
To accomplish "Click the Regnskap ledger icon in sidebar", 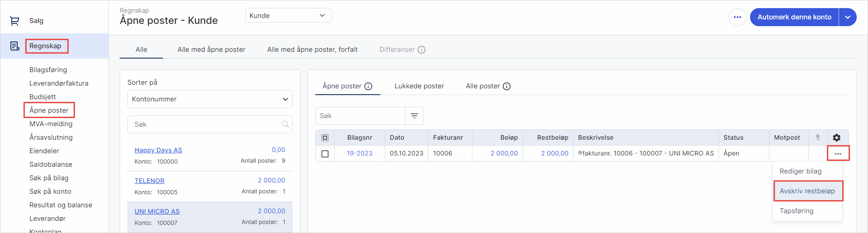I will pos(14,46).
